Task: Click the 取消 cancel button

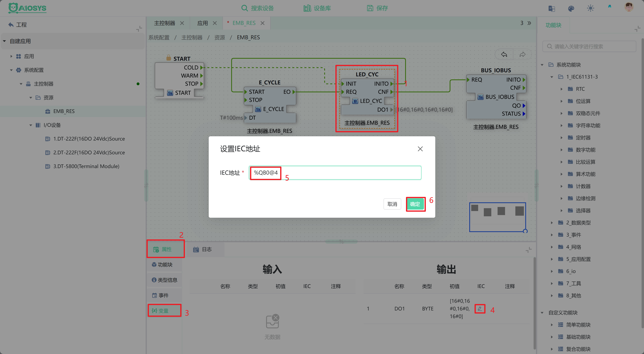Action: [x=392, y=204]
